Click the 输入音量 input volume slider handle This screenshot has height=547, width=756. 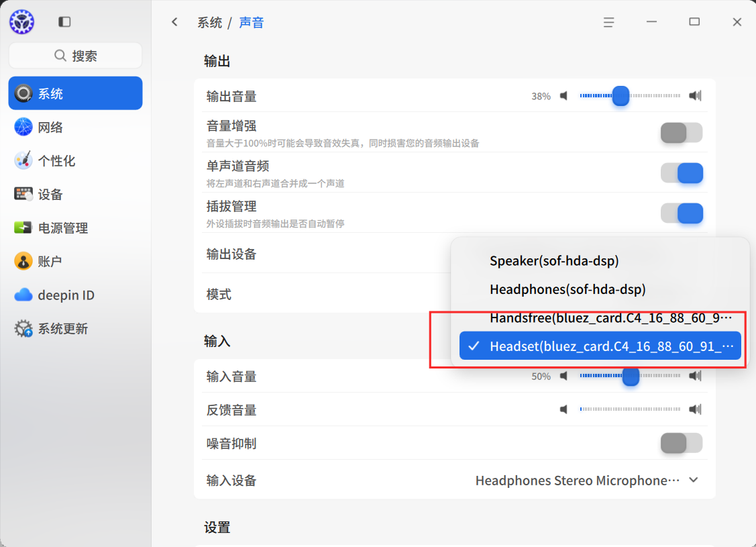click(631, 376)
